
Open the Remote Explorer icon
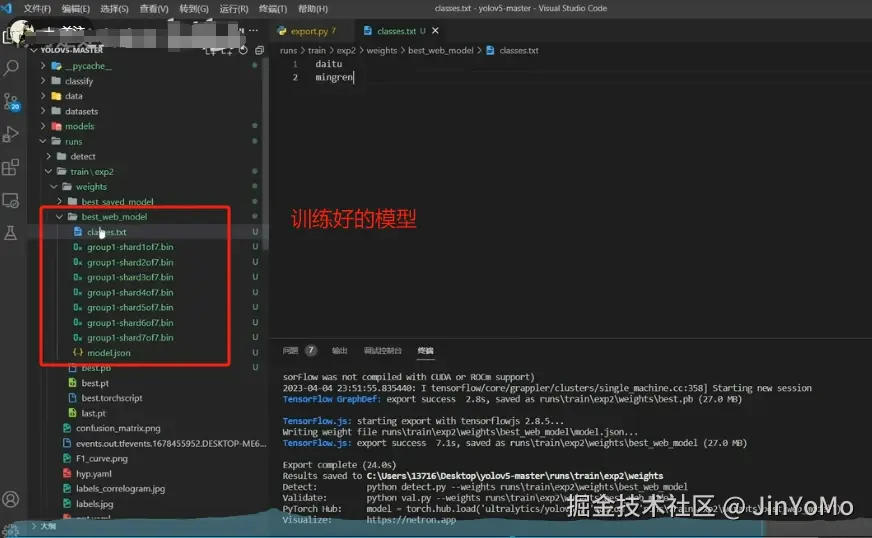coord(11,200)
